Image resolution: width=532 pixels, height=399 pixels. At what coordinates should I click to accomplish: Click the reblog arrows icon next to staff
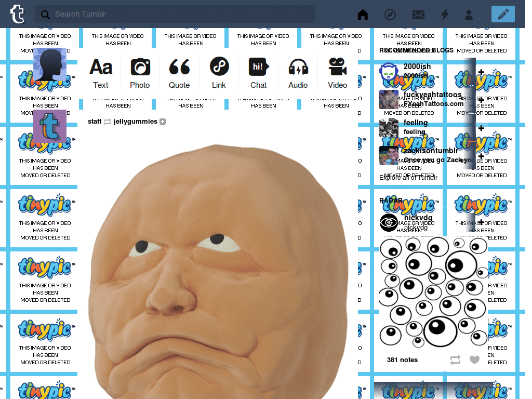click(107, 122)
